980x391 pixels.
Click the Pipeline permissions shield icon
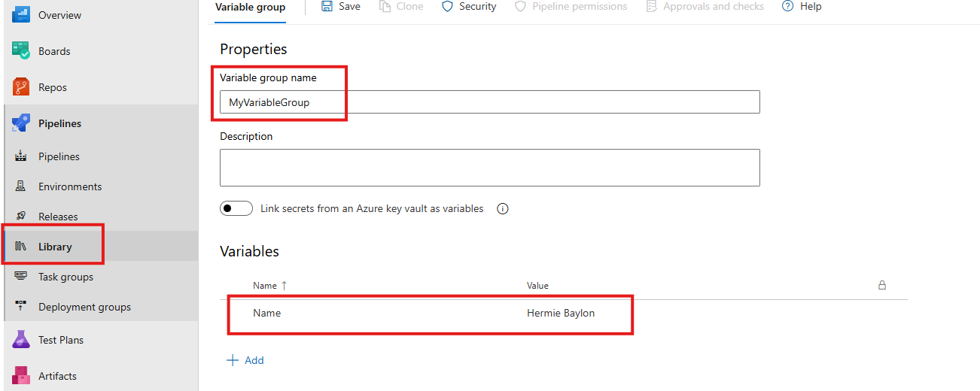point(520,6)
